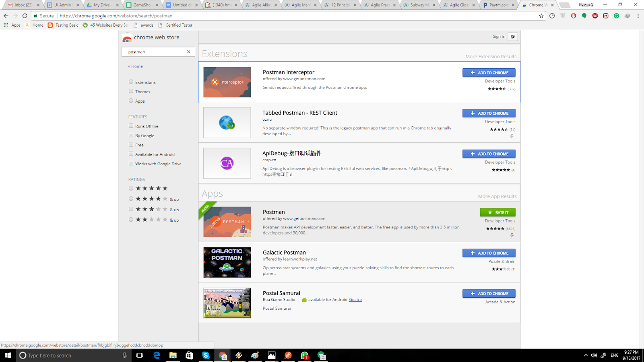Add Postman Interceptor to Chrome

pos(489,73)
